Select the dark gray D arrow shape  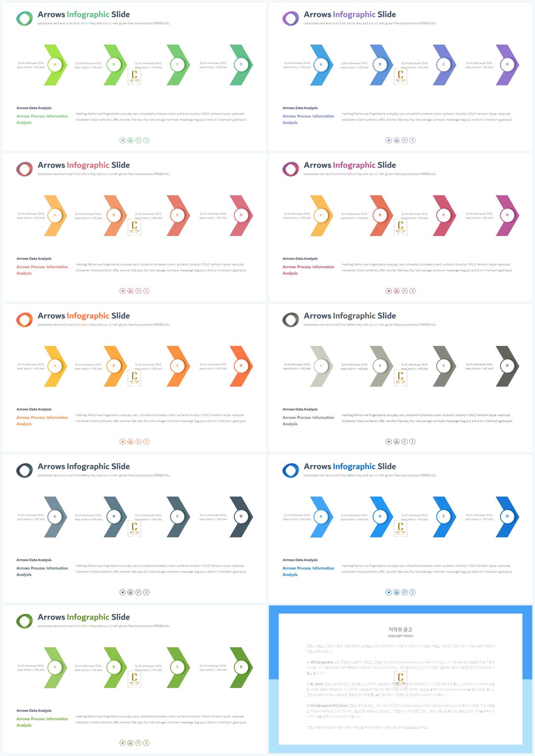tap(507, 366)
